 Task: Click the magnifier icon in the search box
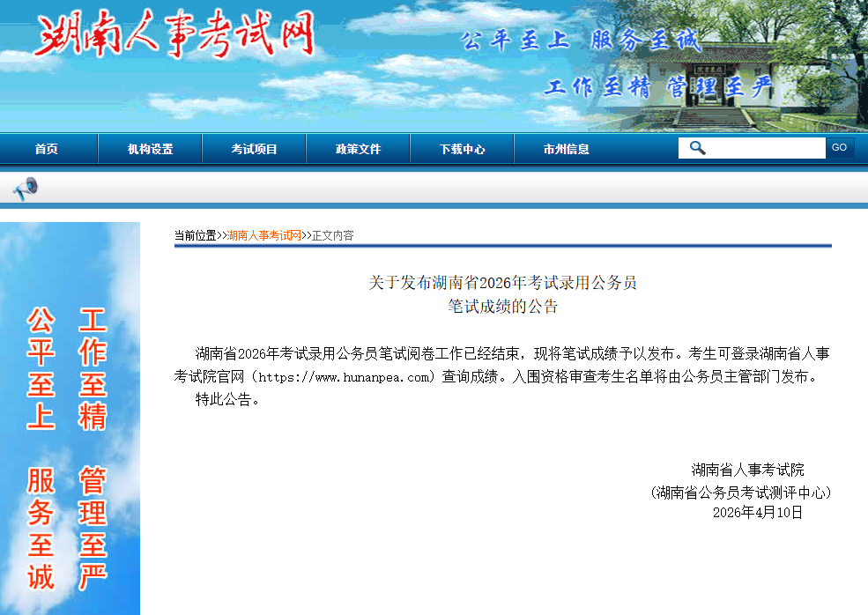697,147
